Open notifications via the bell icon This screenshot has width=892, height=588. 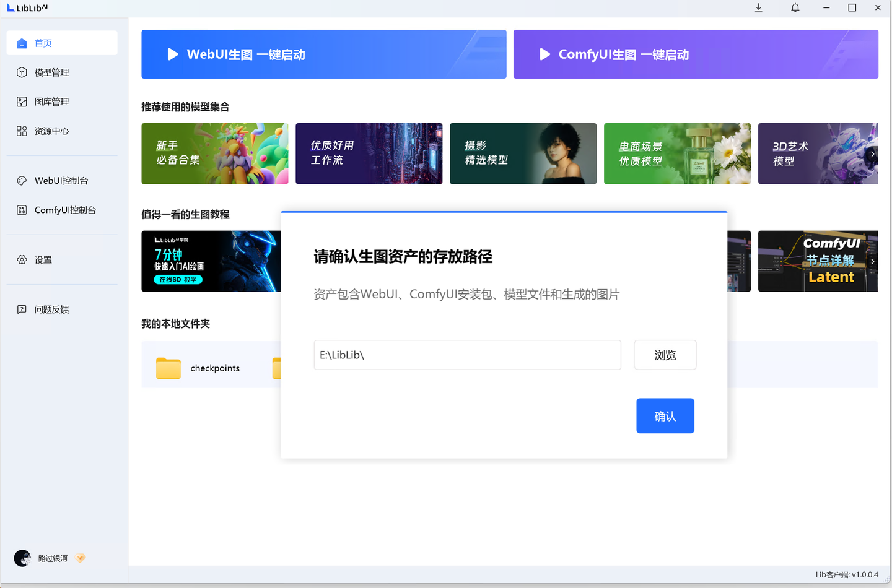795,7
